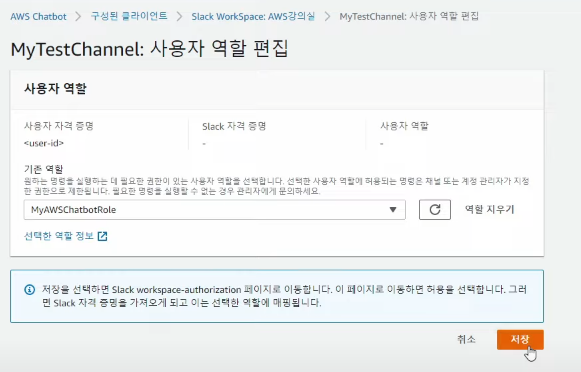Click the 사용자 역할 panel header

[56, 89]
